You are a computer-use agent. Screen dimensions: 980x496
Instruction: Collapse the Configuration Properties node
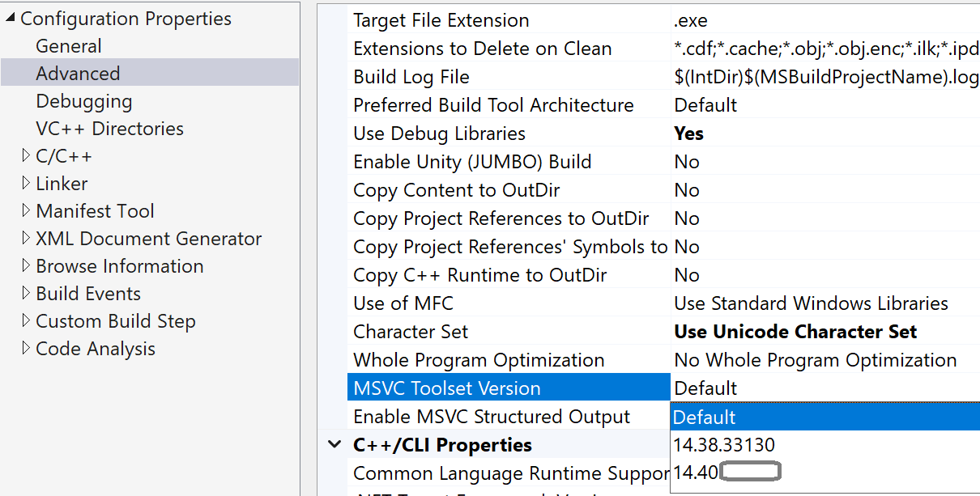9,19
